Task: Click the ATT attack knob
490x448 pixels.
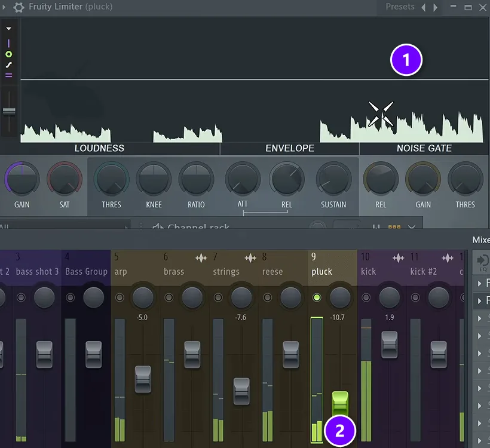Action: (x=243, y=179)
